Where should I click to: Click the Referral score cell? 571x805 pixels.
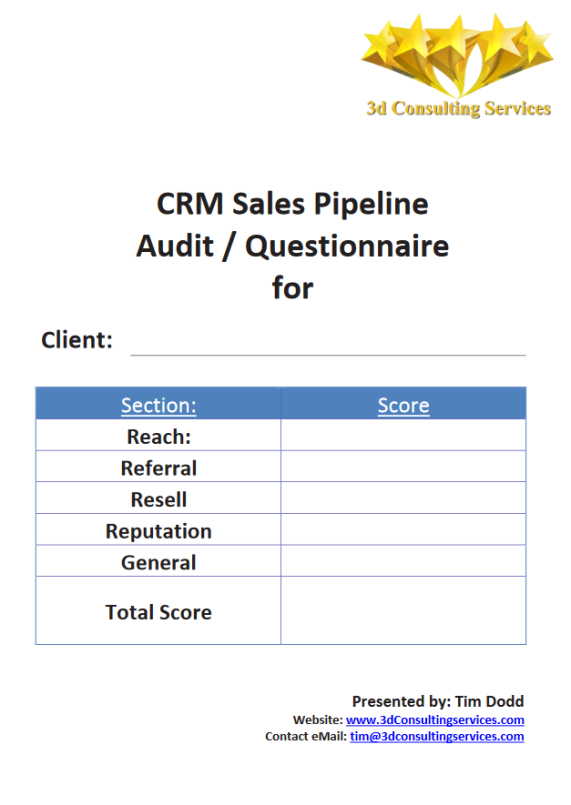click(x=404, y=466)
